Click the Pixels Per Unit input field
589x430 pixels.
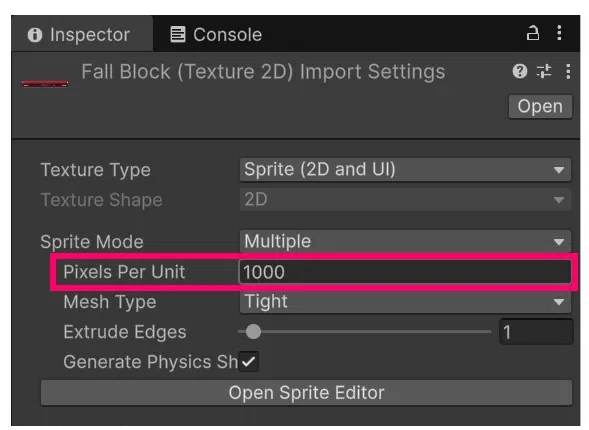click(x=405, y=272)
